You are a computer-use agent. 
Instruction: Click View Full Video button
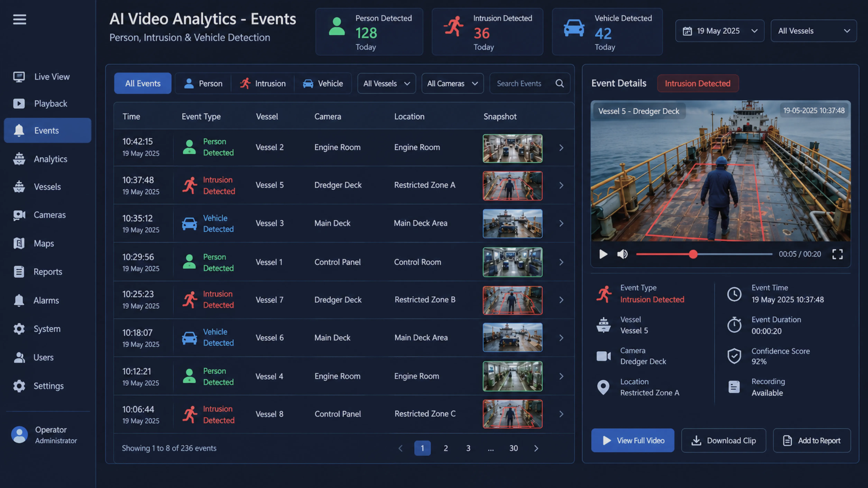point(632,440)
